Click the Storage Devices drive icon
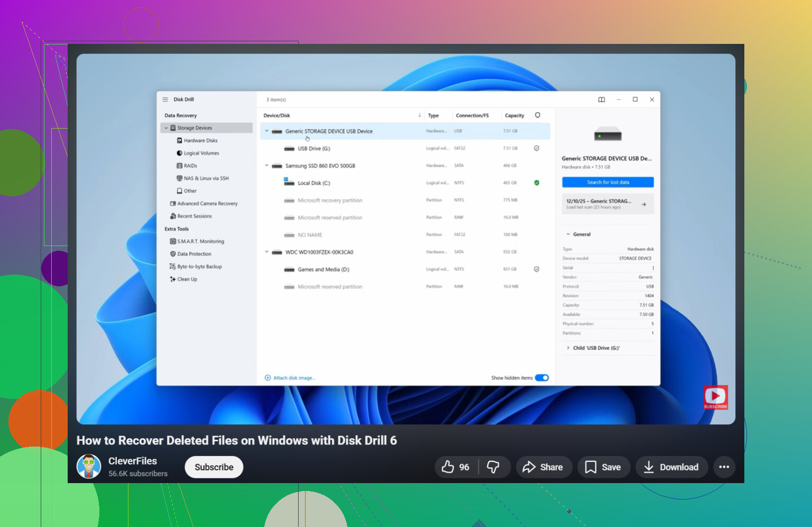The width and height of the screenshot is (812, 527). 173,128
